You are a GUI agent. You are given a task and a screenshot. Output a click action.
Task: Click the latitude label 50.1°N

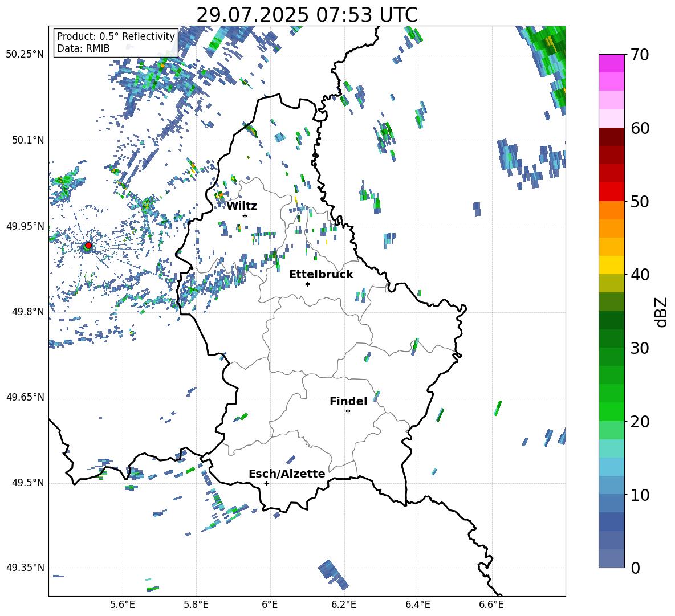[x=28, y=140]
